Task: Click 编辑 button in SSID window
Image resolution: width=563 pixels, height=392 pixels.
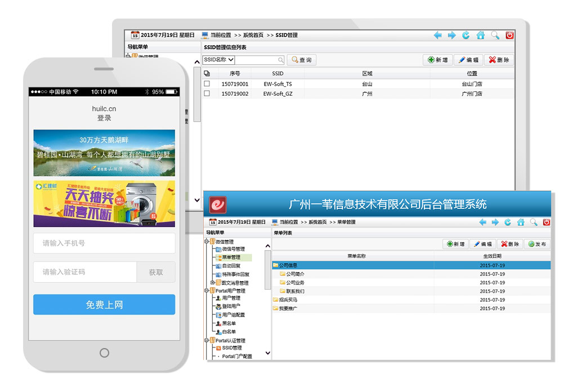Action: click(x=468, y=60)
